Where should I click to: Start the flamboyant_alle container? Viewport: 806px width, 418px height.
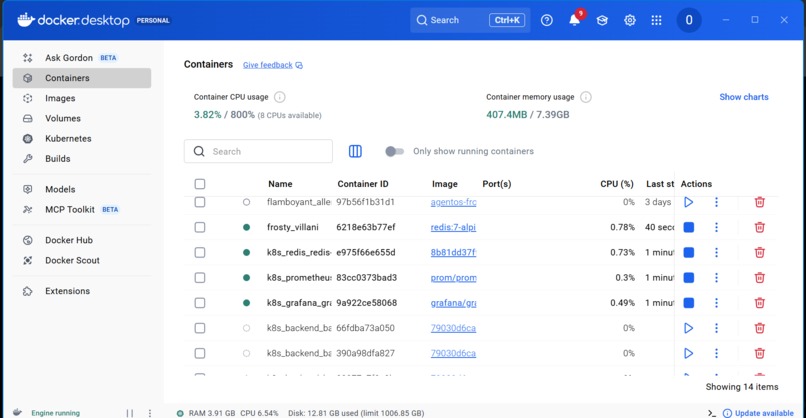click(688, 202)
